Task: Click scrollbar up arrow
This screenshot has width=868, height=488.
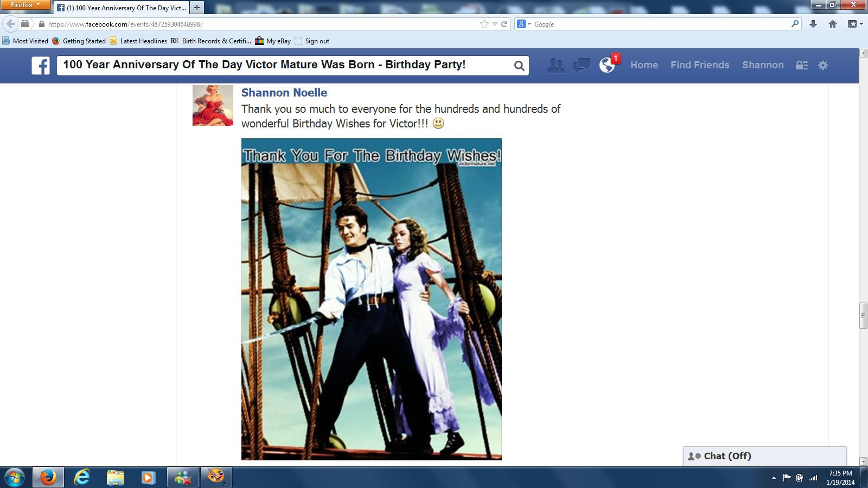Action: pos(863,53)
